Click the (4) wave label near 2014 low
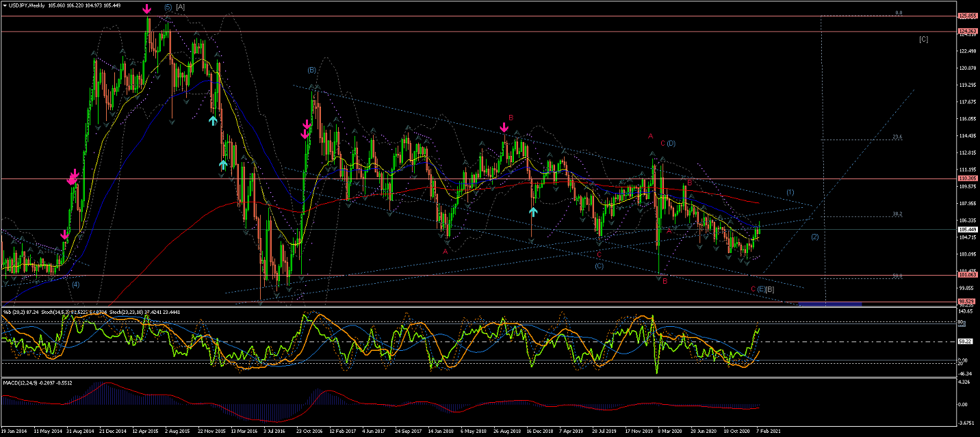980x437 pixels. [x=76, y=284]
